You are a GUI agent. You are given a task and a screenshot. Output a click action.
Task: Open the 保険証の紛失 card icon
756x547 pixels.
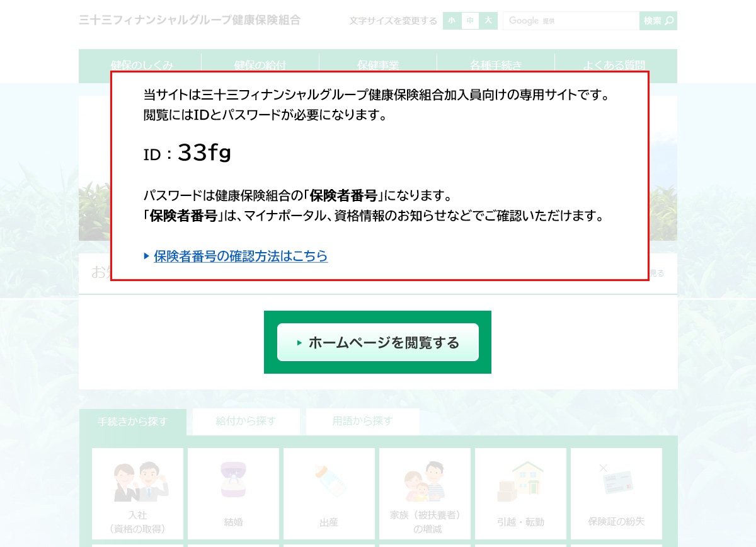616,493
